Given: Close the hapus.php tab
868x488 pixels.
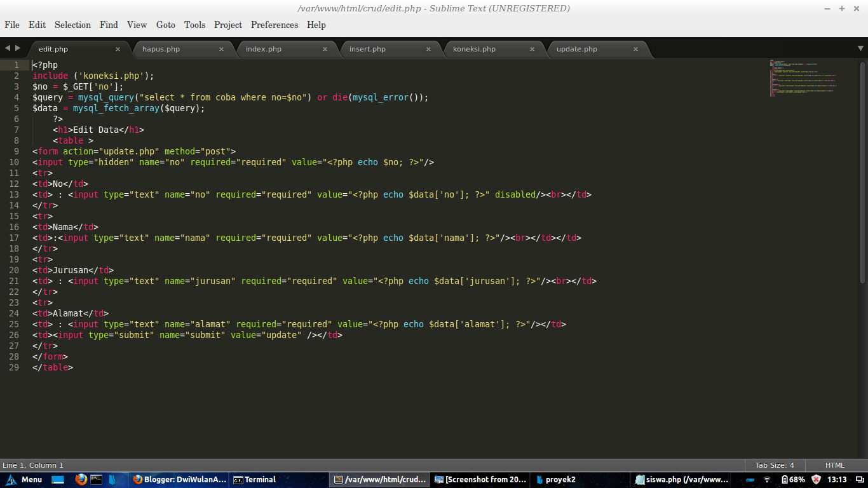Looking at the screenshot, I should [221, 49].
